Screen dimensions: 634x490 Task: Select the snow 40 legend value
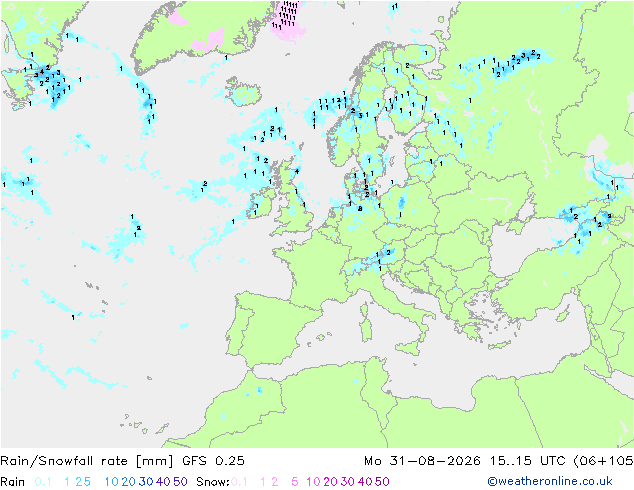[365, 482]
